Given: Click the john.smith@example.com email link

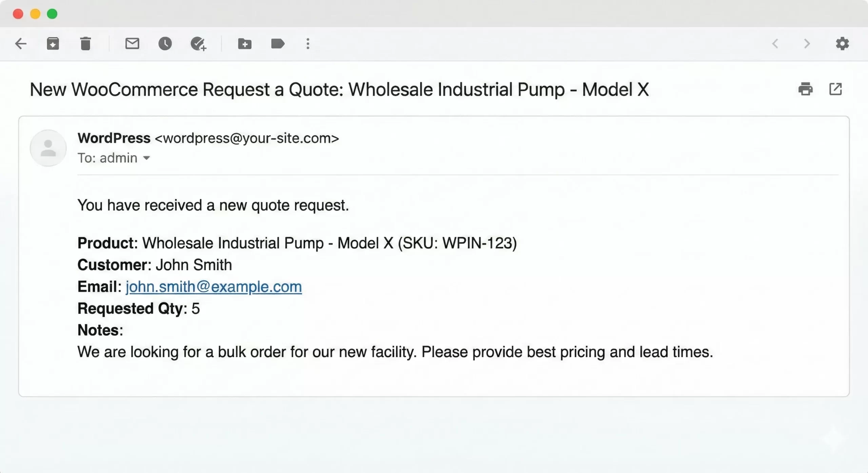Looking at the screenshot, I should (x=214, y=287).
